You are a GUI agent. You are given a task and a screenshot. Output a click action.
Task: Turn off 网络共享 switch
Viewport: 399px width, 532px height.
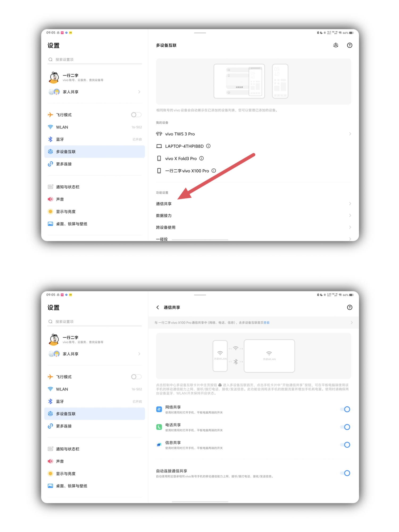coord(345,409)
